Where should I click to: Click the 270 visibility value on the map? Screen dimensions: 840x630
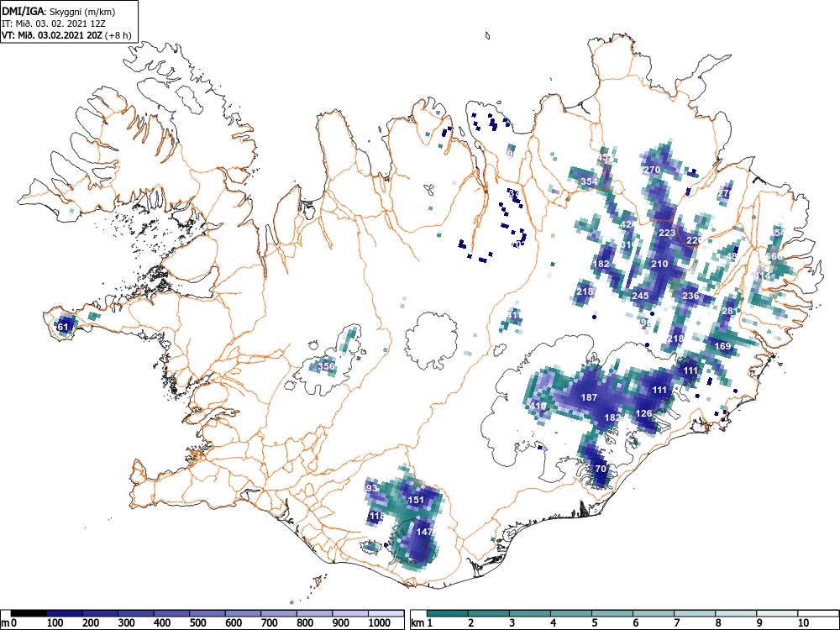(652, 170)
